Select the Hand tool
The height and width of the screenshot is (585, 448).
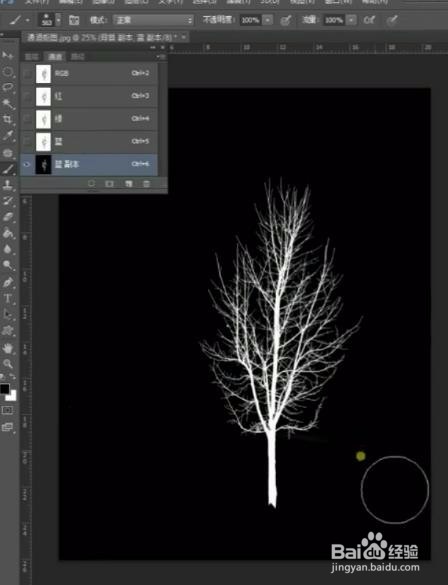pos(7,348)
